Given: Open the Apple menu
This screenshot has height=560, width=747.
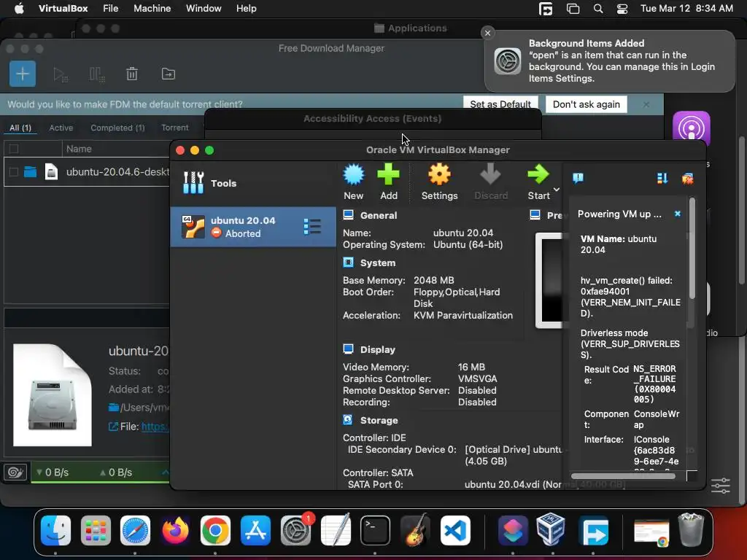Looking at the screenshot, I should pos(19,9).
